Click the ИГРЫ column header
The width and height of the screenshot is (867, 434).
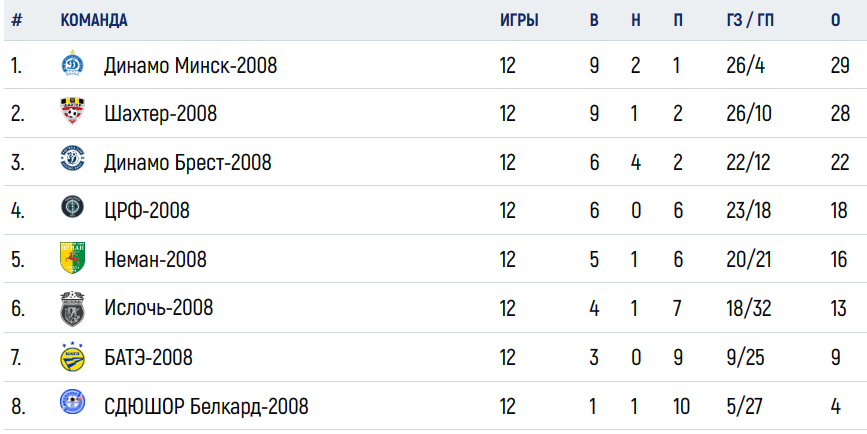click(x=519, y=20)
